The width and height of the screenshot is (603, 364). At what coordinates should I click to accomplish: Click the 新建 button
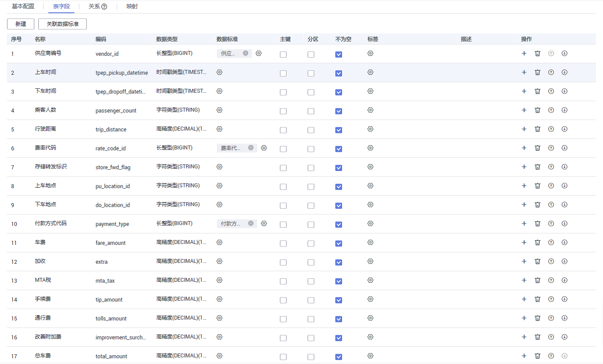(x=21, y=24)
